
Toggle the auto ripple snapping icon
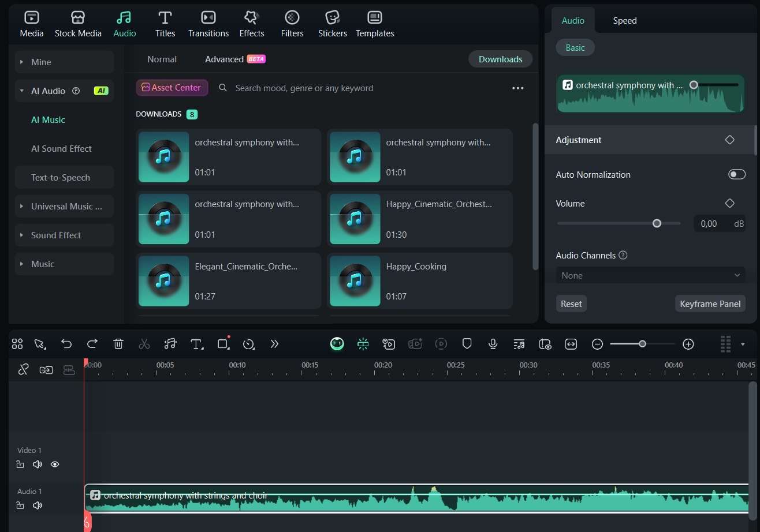pyautogui.click(x=363, y=344)
